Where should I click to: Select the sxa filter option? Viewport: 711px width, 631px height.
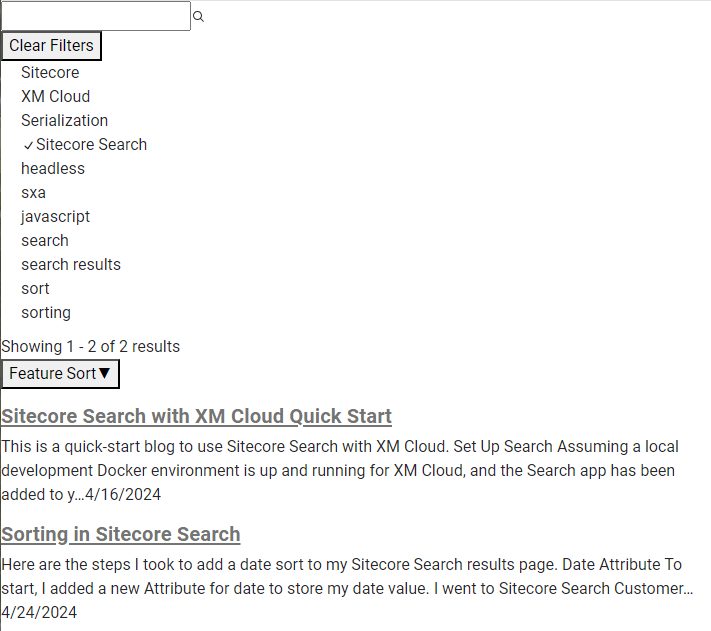pyautogui.click(x=33, y=193)
